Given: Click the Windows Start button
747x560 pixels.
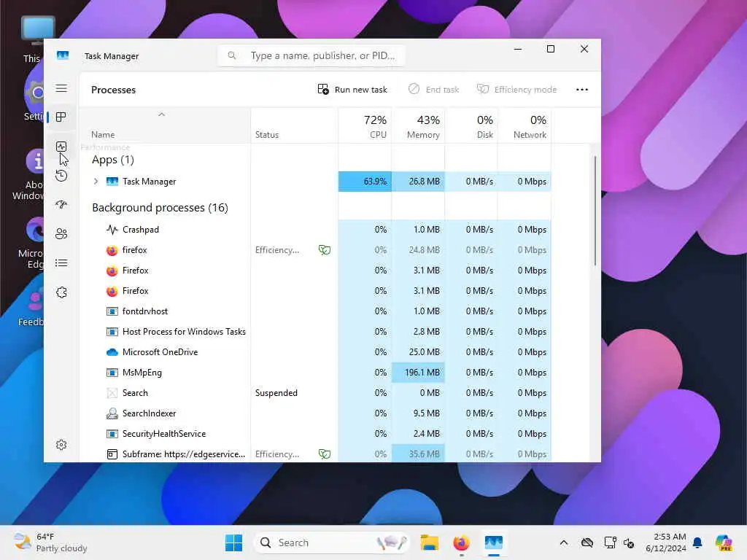Looking at the screenshot, I should point(233,542).
